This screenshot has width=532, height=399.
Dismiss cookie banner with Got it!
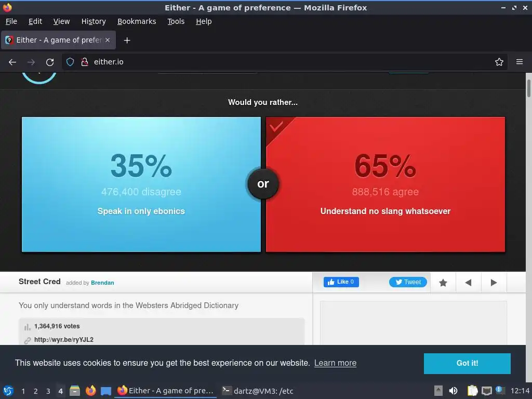pos(467,363)
